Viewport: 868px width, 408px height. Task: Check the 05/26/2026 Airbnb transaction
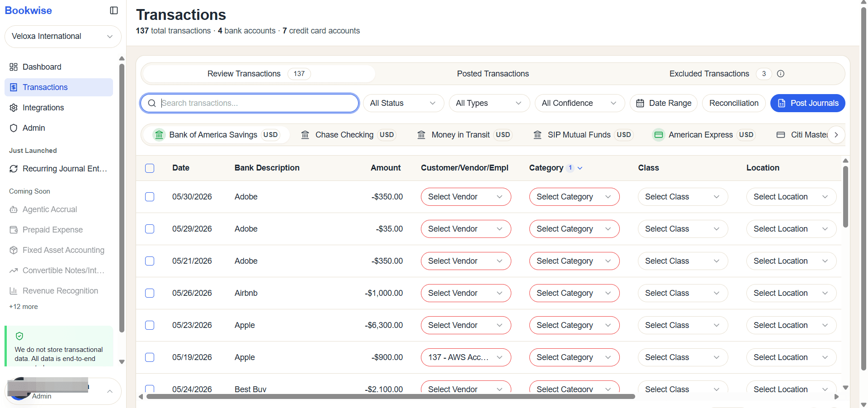(150, 293)
